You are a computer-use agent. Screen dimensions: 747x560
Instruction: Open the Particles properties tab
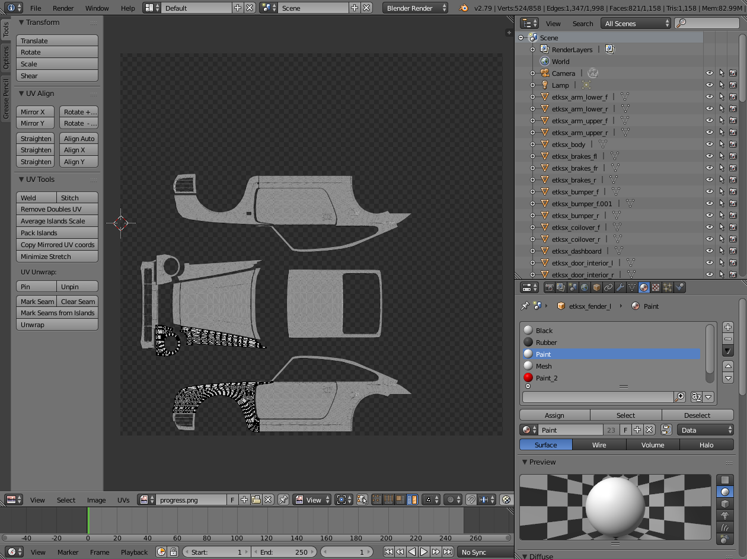[668, 287]
